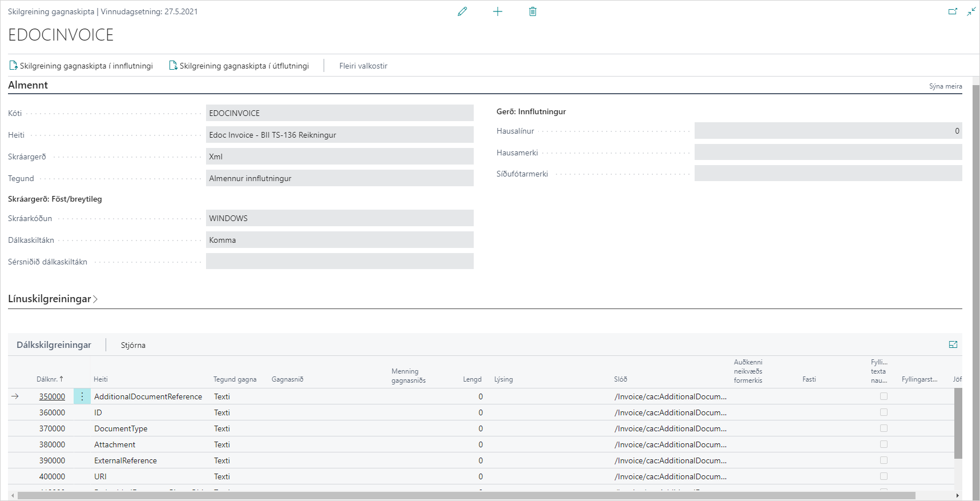Toggle checkbox in Attachment row
This screenshot has width=980, height=501.
point(884,444)
